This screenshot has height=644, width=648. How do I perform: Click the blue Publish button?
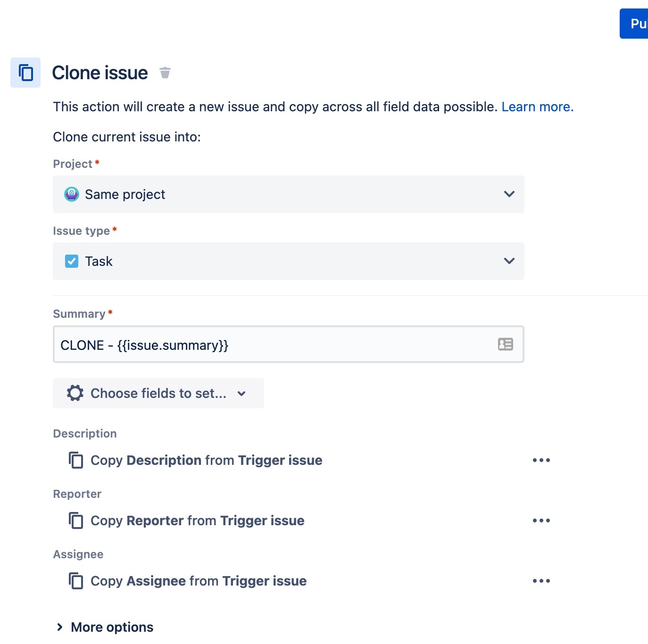635,24
